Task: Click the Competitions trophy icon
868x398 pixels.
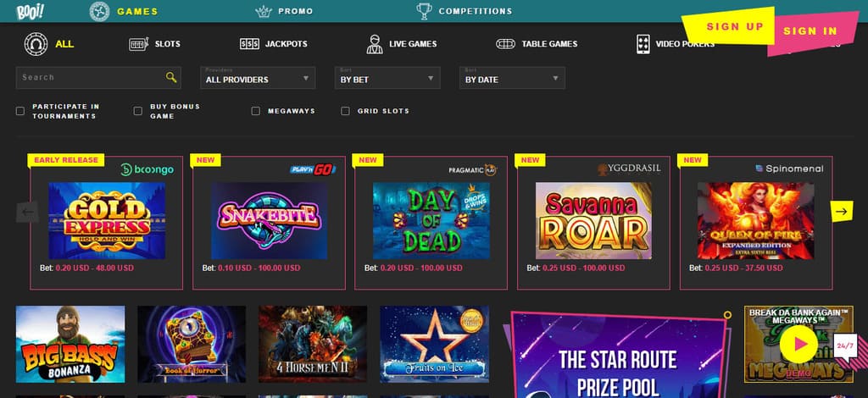Action: click(424, 11)
